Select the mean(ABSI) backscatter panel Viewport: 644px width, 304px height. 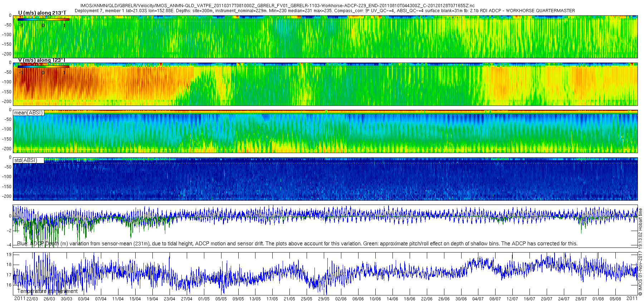click(325, 131)
